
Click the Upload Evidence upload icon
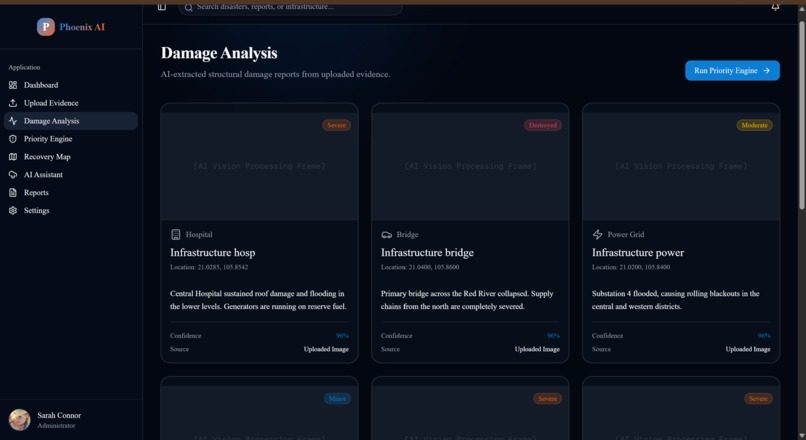pyautogui.click(x=13, y=103)
